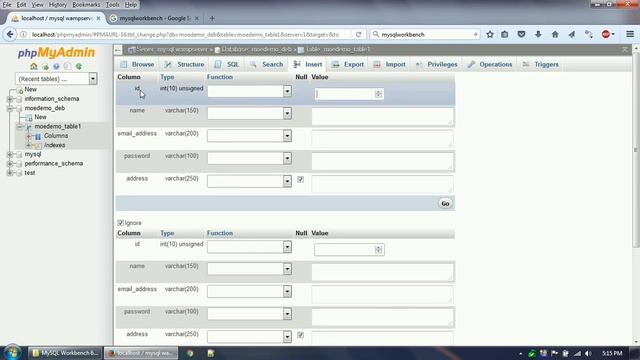640x360 pixels.
Task: Click the volume icon in system tray
Action: pos(588,353)
